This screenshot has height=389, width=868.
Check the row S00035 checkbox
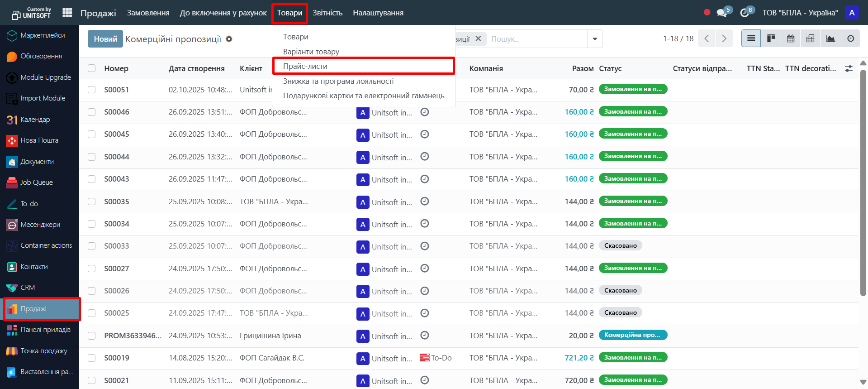[92, 202]
